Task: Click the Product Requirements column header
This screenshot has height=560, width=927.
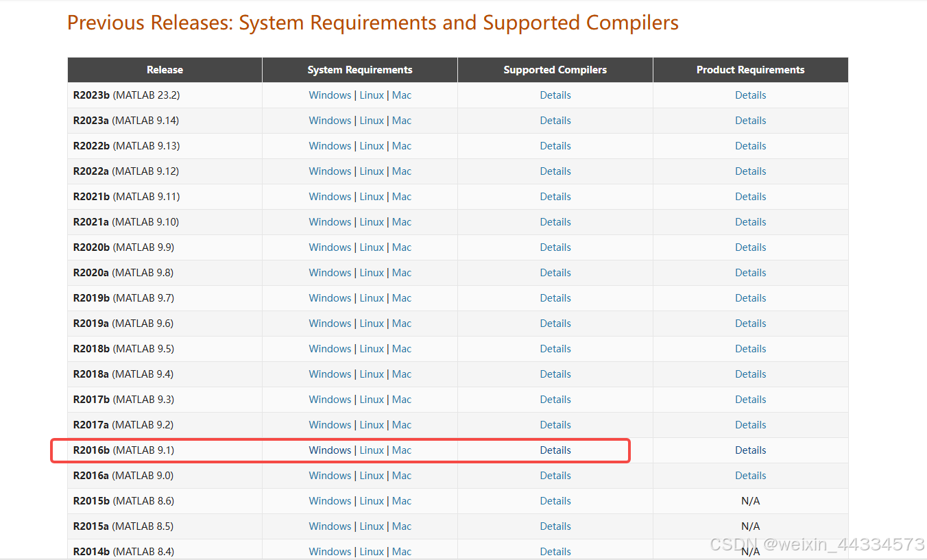Action: tap(751, 70)
